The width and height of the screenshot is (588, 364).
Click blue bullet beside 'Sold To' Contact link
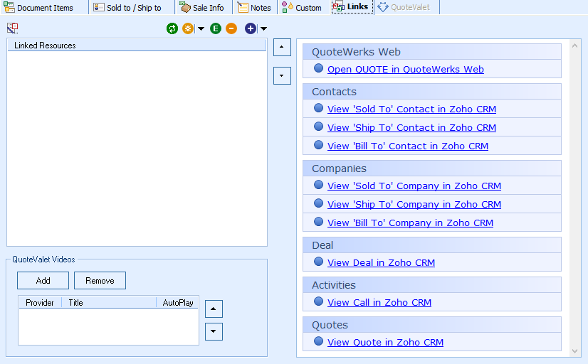tap(318, 108)
